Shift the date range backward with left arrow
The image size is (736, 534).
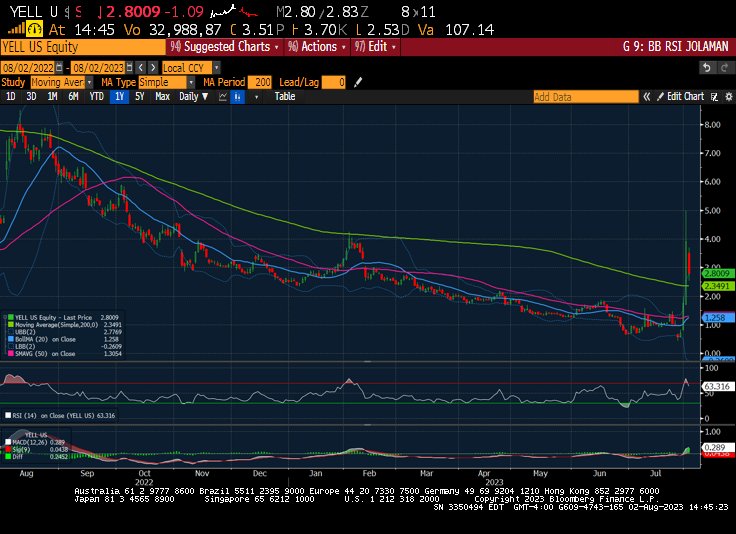point(141,68)
